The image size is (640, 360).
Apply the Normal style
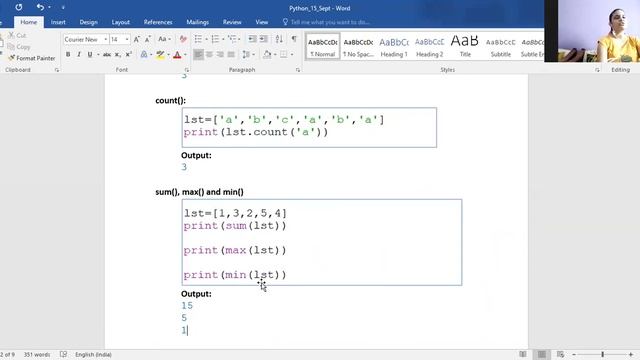(322, 47)
